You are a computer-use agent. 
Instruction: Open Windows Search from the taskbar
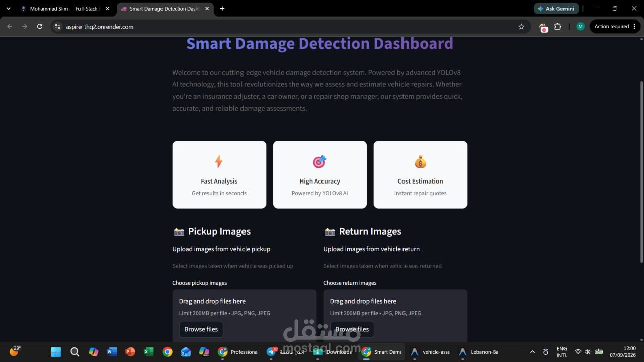(x=75, y=352)
